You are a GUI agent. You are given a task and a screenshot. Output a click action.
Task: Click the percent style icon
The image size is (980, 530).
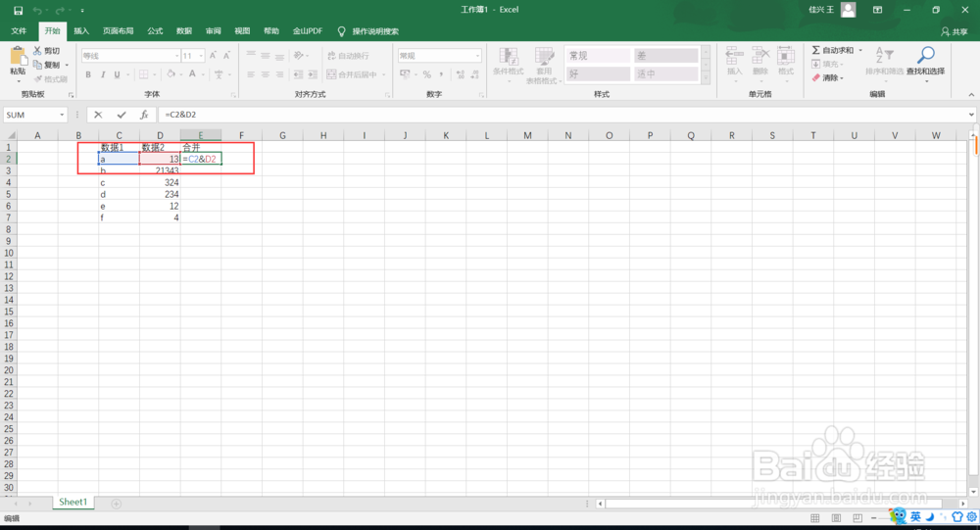[427, 74]
